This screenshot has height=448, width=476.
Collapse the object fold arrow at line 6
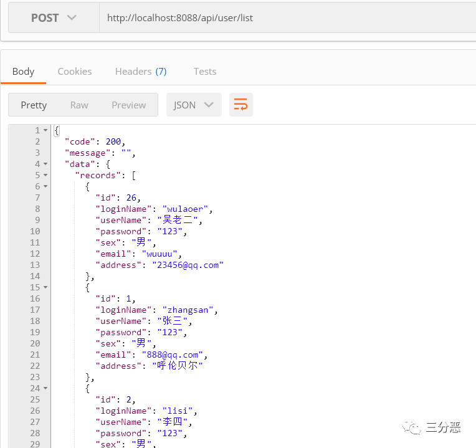click(x=45, y=186)
